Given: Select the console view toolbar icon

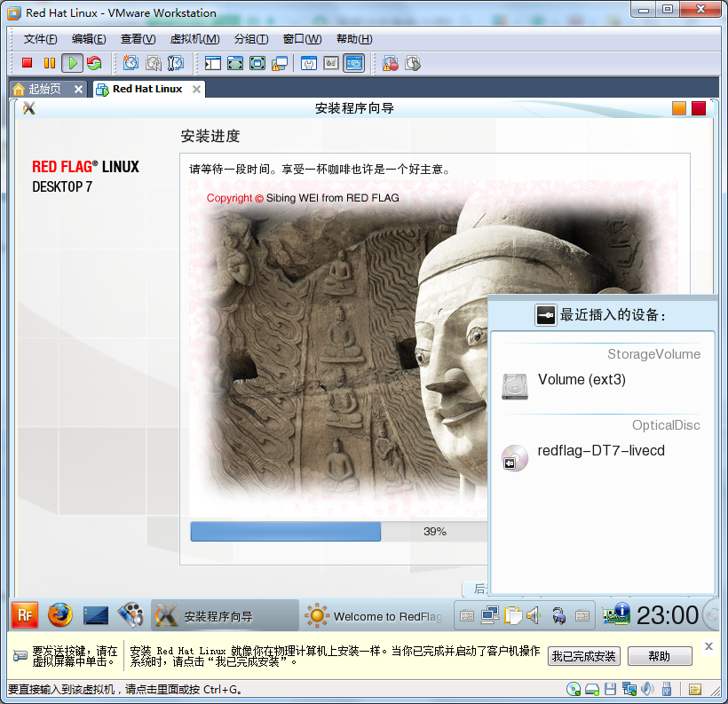Looking at the screenshot, I should pyautogui.click(x=353, y=63).
